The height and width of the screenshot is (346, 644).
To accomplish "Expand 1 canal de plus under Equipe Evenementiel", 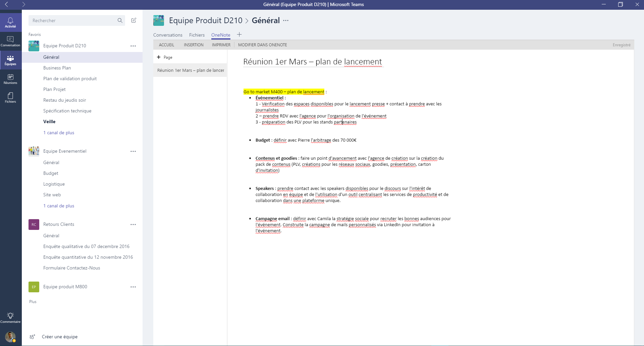I will [59, 206].
